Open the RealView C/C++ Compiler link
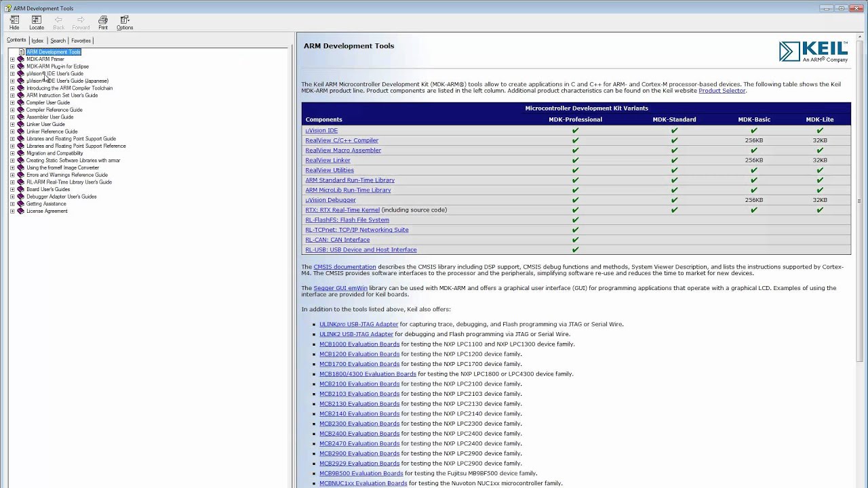 point(342,140)
